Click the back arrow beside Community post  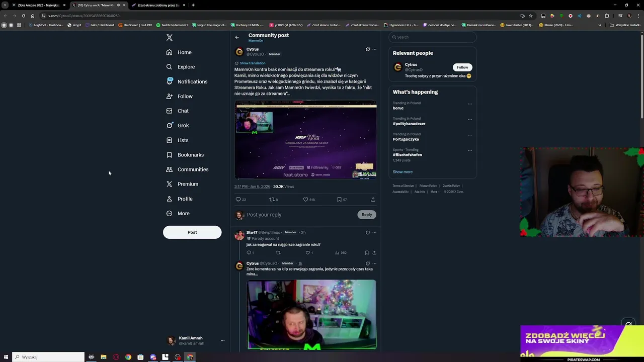pyautogui.click(x=237, y=37)
